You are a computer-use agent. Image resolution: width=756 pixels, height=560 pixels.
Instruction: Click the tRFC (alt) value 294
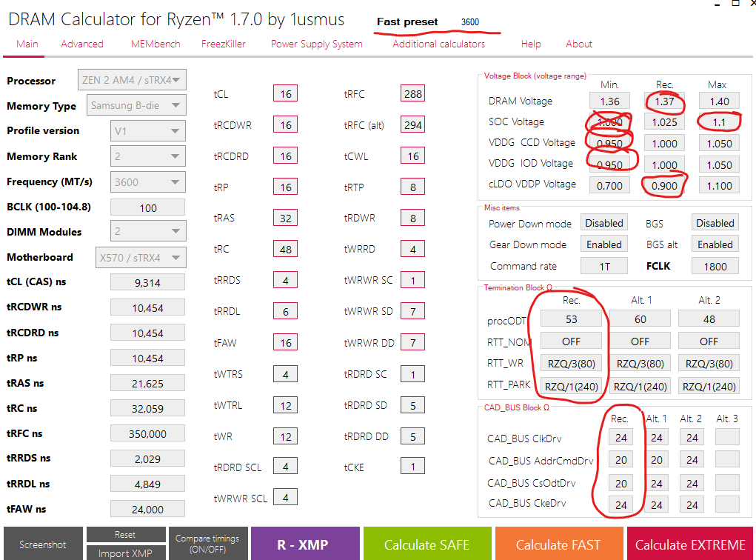point(412,125)
